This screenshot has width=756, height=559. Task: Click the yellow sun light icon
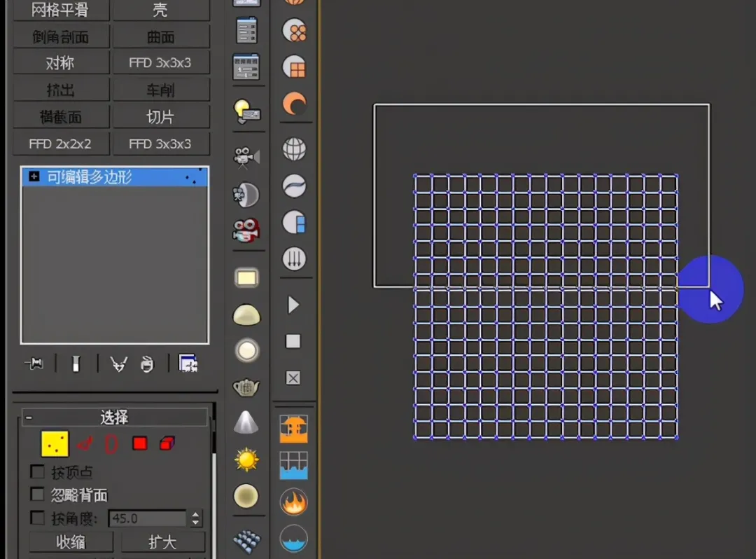(246, 460)
